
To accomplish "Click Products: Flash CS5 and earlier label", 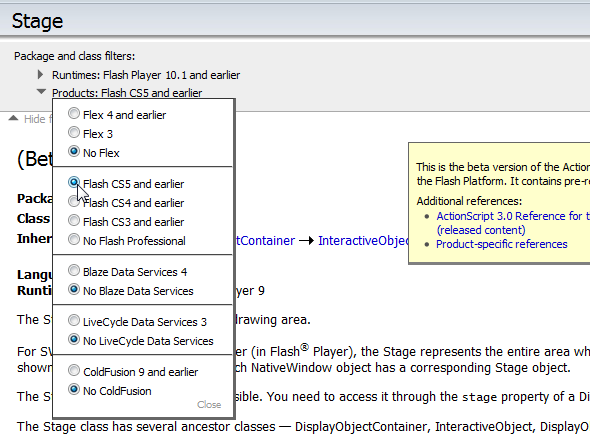I will tap(127, 93).
